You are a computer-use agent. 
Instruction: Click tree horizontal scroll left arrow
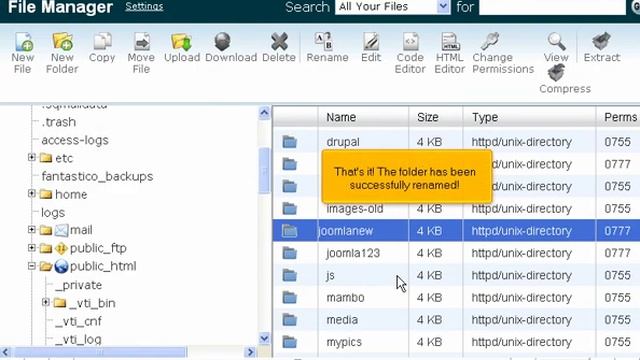tap(5, 352)
